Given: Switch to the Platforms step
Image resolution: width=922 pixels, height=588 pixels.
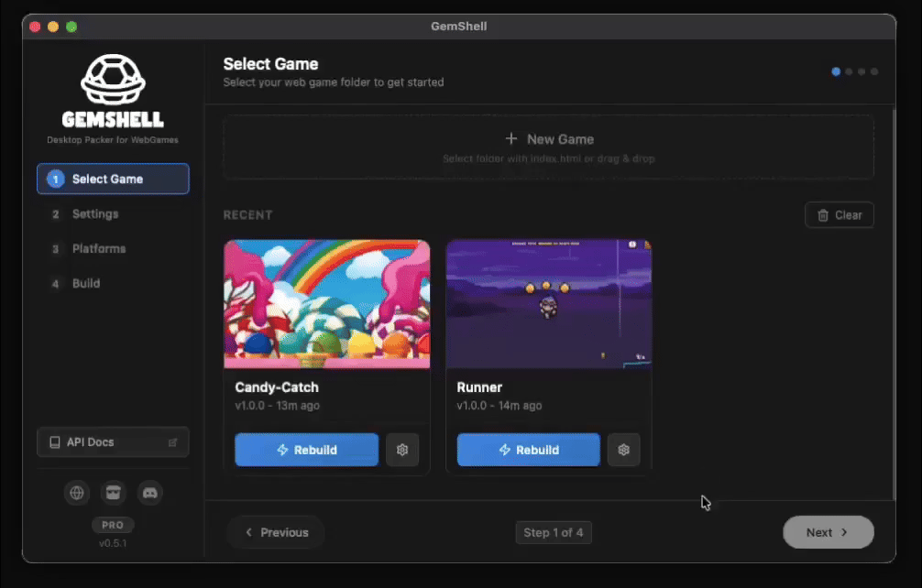Looking at the screenshot, I should [99, 249].
